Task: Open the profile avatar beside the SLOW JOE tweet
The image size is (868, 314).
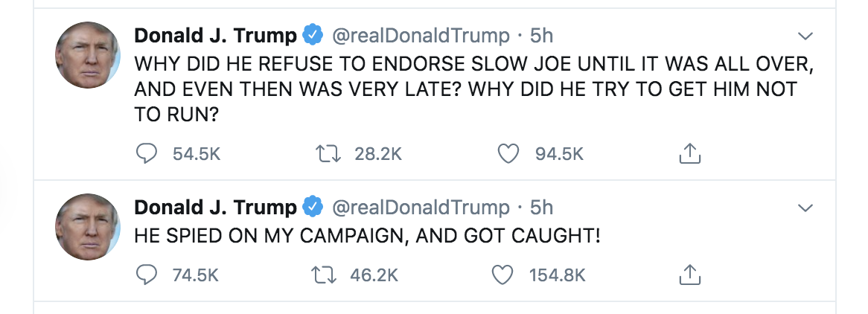Action: click(87, 55)
